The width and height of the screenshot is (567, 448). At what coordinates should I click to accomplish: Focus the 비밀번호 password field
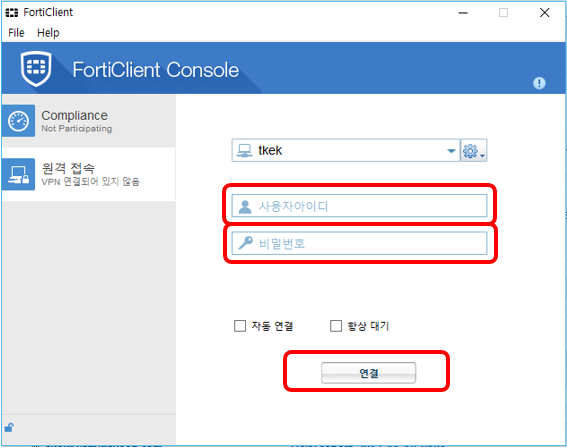[359, 243]
